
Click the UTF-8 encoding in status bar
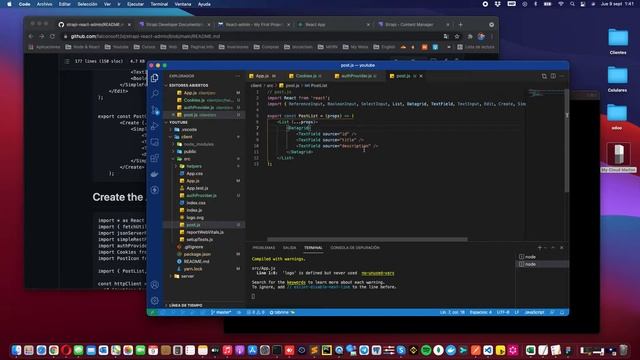pos(503,312)
